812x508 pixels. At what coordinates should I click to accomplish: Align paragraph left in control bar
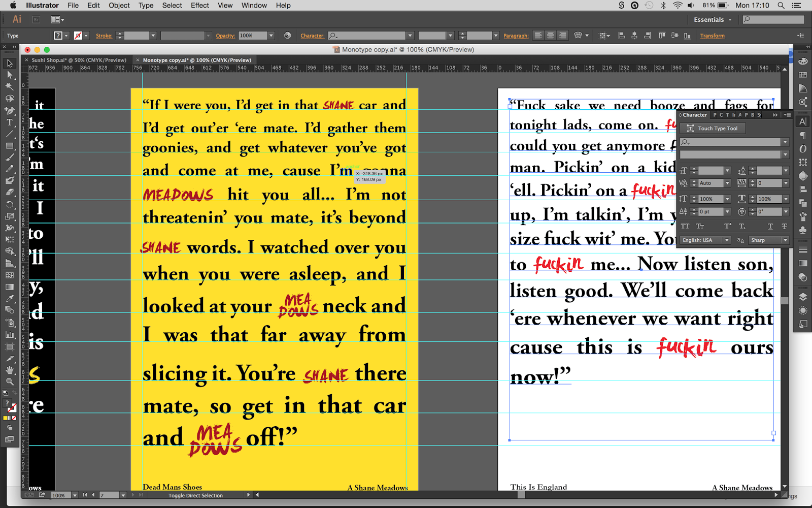538,36
